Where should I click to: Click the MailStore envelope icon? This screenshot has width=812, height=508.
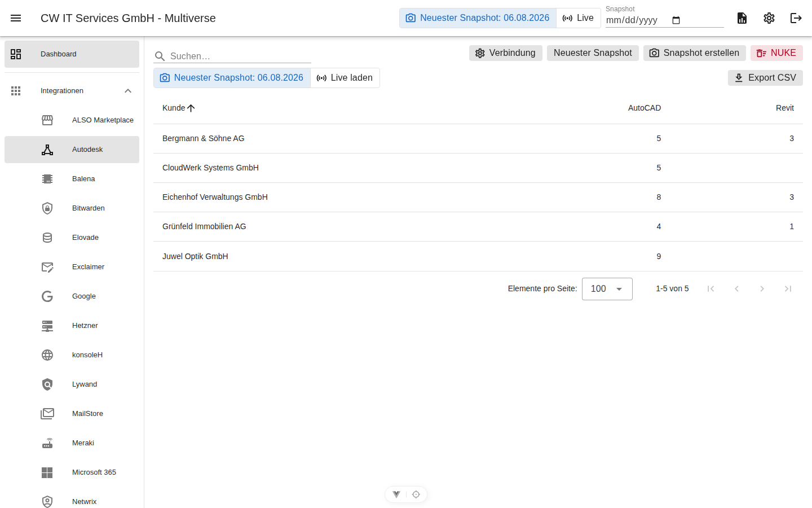coord(47,414)
